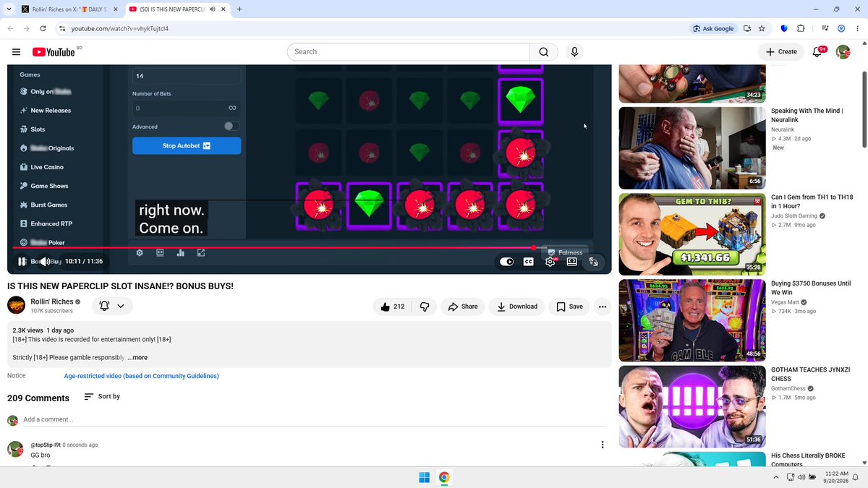Open the Can I Gem from TH1 video thumbnail
Image resolution: width=868 pixels, height=488 pixels.
[692, 234]
